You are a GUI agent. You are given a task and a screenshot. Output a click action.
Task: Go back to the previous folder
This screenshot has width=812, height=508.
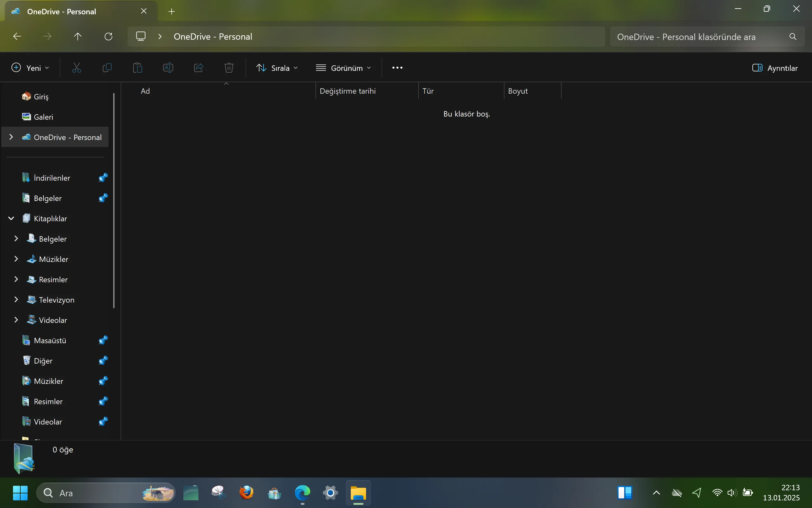point(17,36)
